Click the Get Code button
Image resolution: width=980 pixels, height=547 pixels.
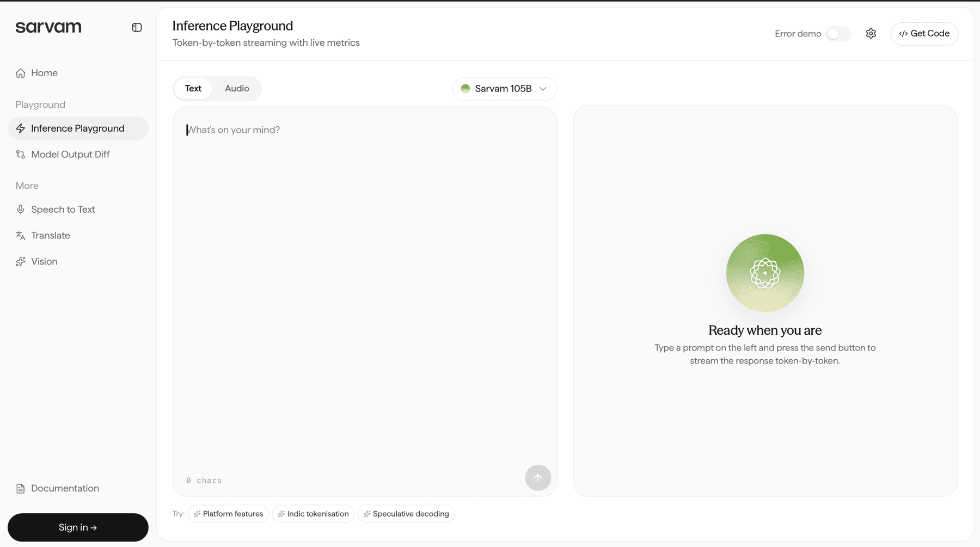[x=924, y=34]
